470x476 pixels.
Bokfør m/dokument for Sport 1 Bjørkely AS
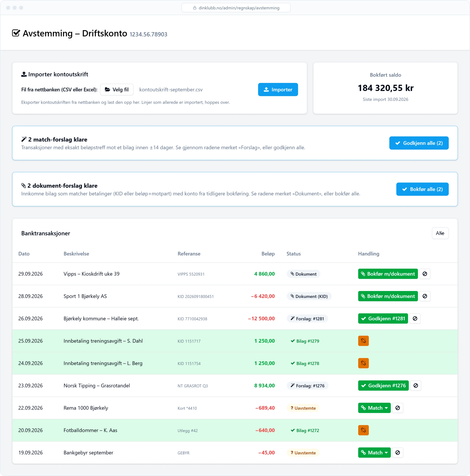[388, 296]
